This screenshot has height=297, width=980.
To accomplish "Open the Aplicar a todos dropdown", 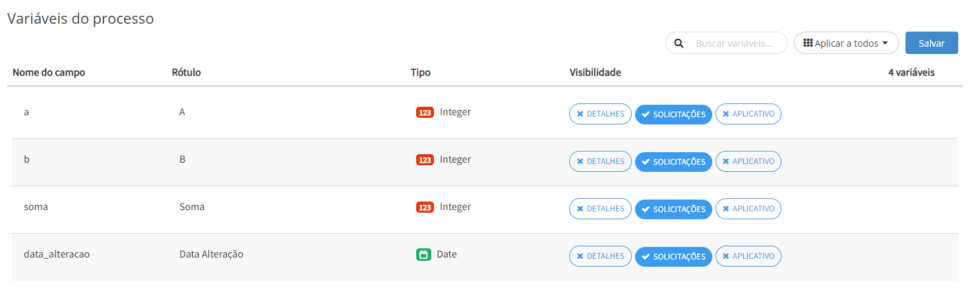I will click(846, 43).
